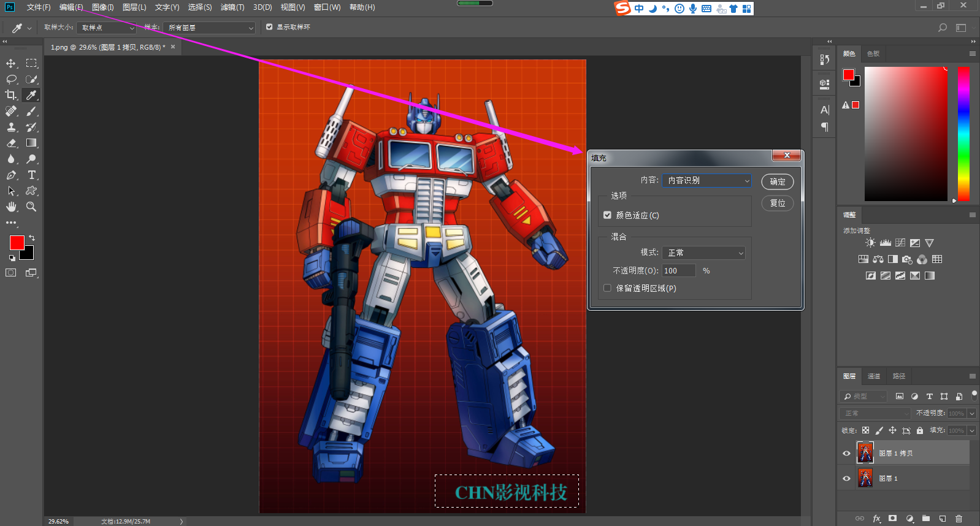Select the Pen tool

pyautogui.click(x=11, y=175)
